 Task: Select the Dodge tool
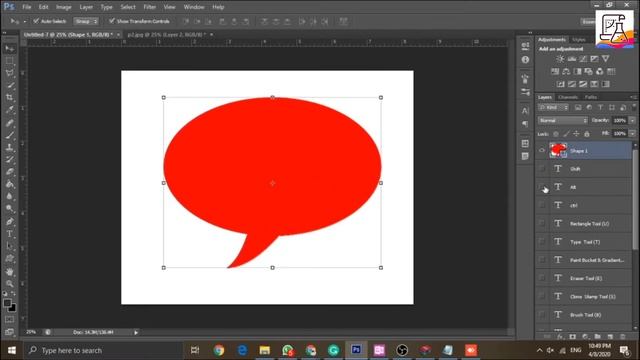(9, 209)
